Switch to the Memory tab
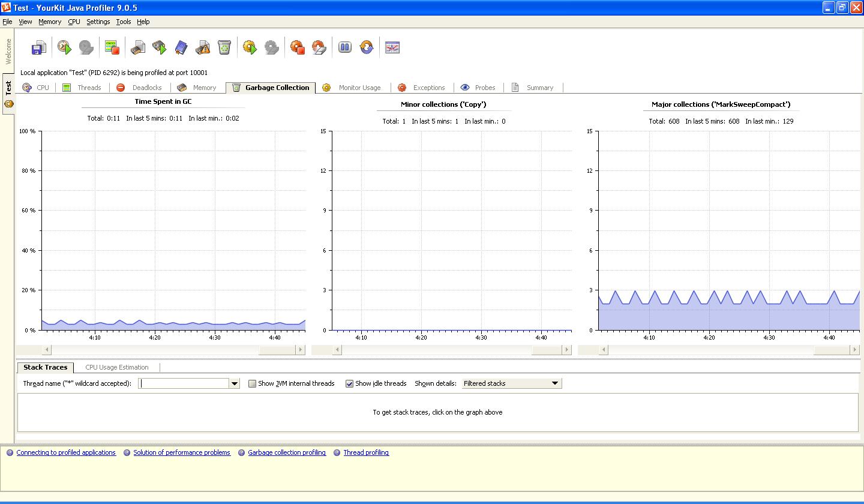The height and width of the screenshot is (504, 864). 197,88
